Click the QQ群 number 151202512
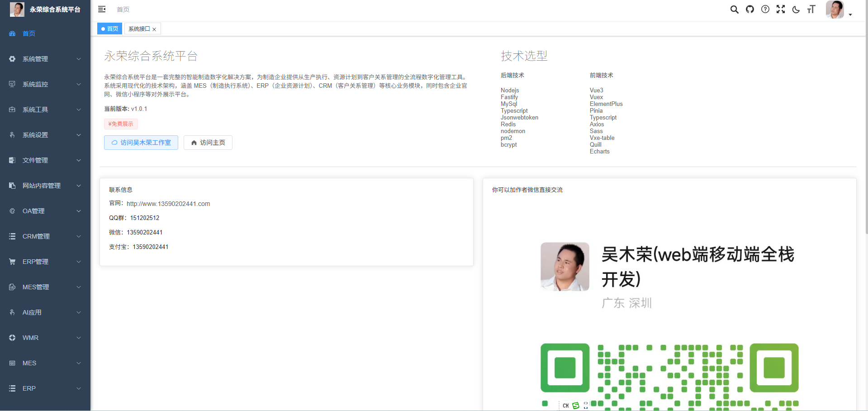 click(x=145, y=218)
